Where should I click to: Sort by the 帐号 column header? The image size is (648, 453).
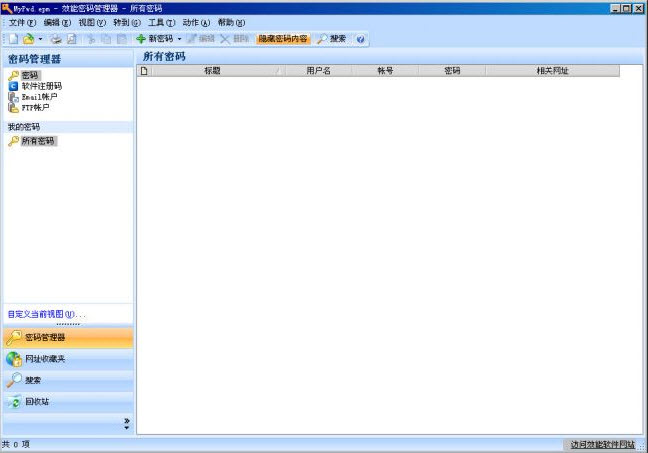(x=385, y=71)
